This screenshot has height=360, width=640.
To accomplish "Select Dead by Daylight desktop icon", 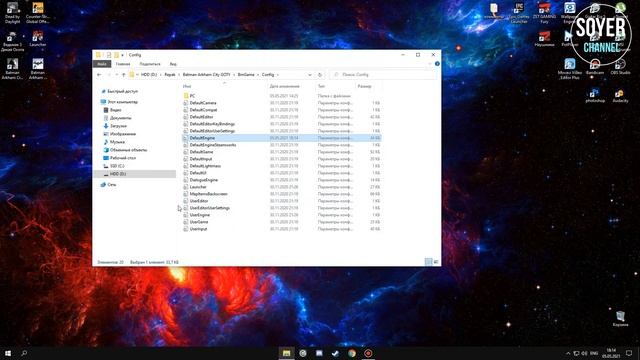I will (13, 13).
